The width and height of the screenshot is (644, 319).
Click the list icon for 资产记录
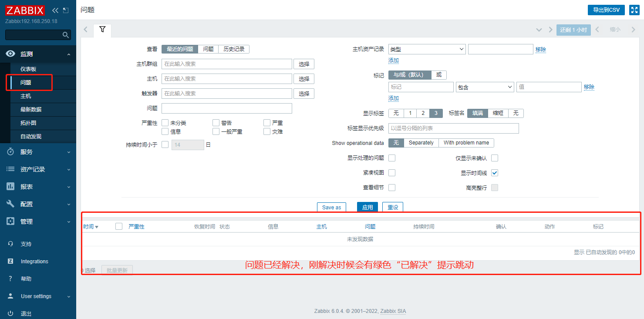[11, 169]
